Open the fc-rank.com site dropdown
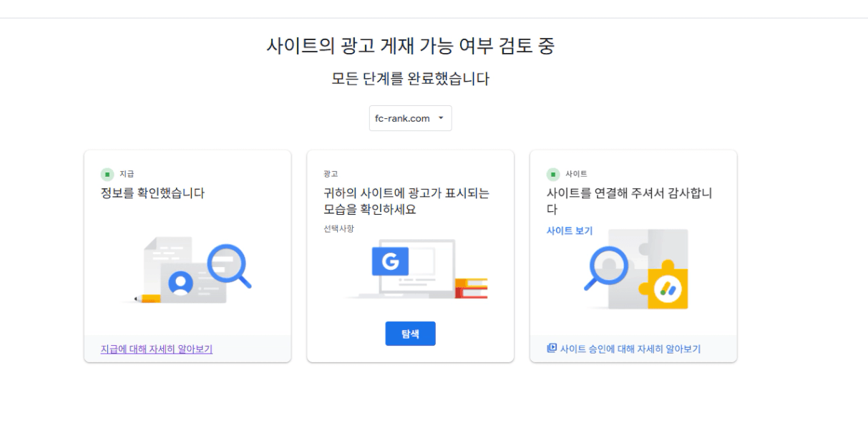The height and width of the screenshot is (441, 868). click(x=410, y=118)
